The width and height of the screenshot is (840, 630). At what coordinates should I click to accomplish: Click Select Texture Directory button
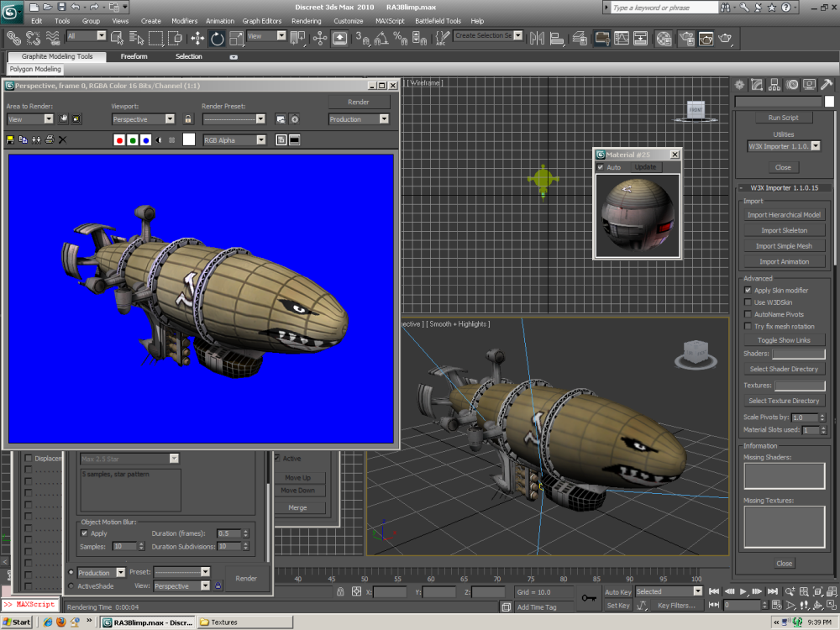point(784,401)
